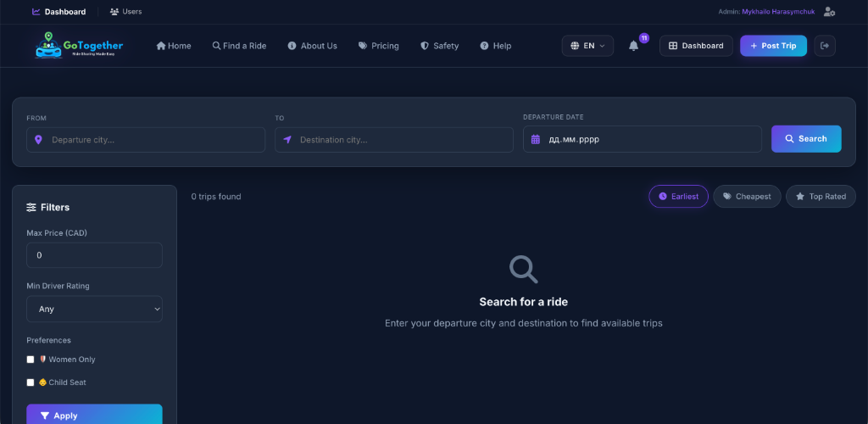Check the Child Seat preference
Image resolution: width=868 pixels, height=424 pixels.
[x=31, y=382]
